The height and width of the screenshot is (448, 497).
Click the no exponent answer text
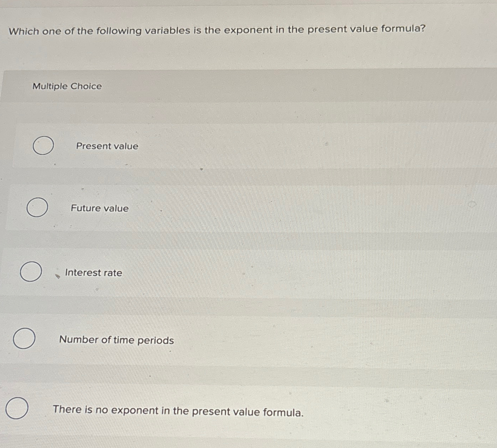coord(178,410)
